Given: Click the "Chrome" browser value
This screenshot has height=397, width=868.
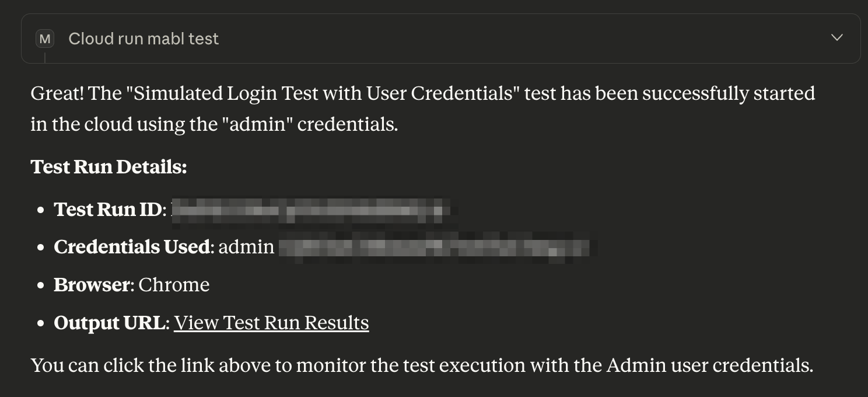Looking at the screenshot, I should coord(174,285).
